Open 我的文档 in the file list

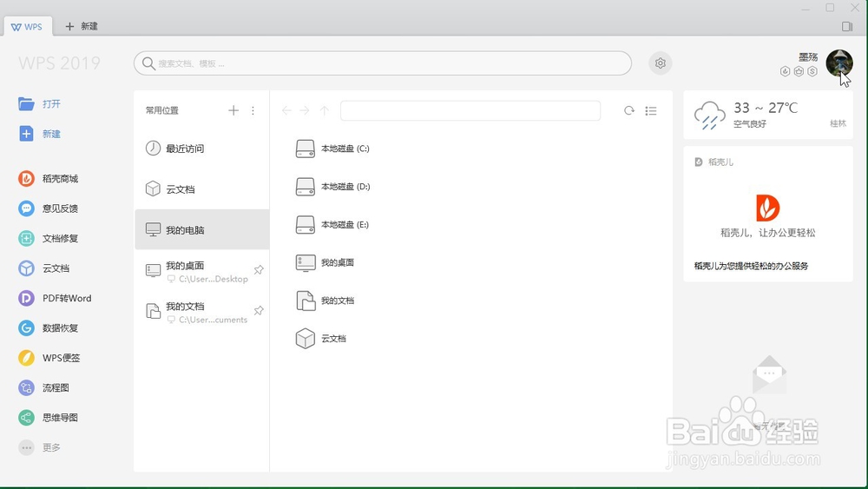click(x=325, y=301)
